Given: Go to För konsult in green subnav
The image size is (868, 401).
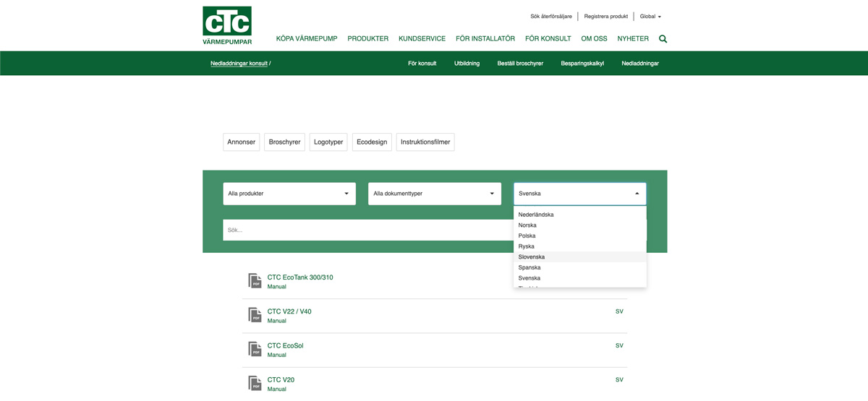Looking at the screenshot, I should [422, 64].
